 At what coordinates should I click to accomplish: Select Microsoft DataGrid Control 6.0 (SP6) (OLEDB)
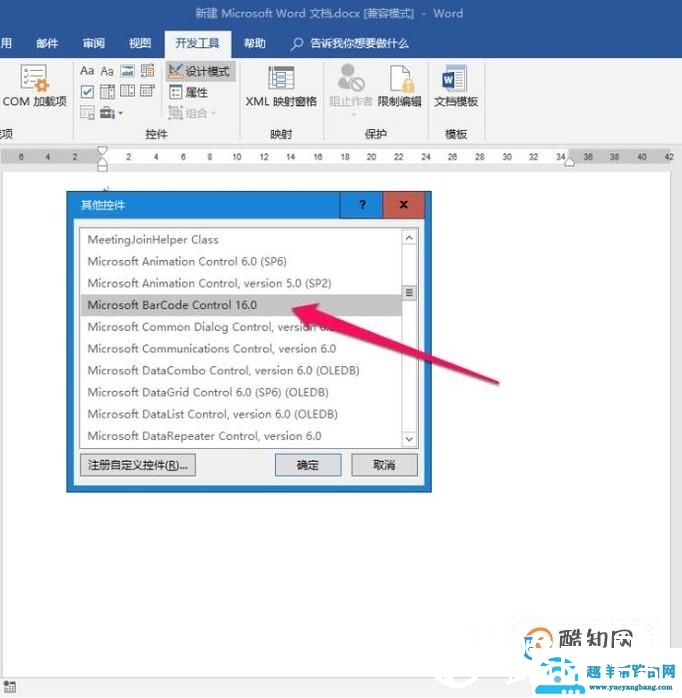[241, 392]
